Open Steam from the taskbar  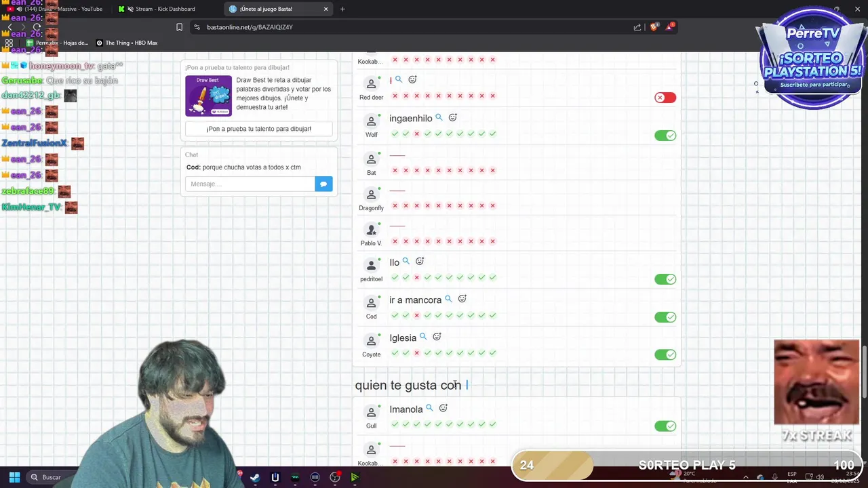coord(255,477)
